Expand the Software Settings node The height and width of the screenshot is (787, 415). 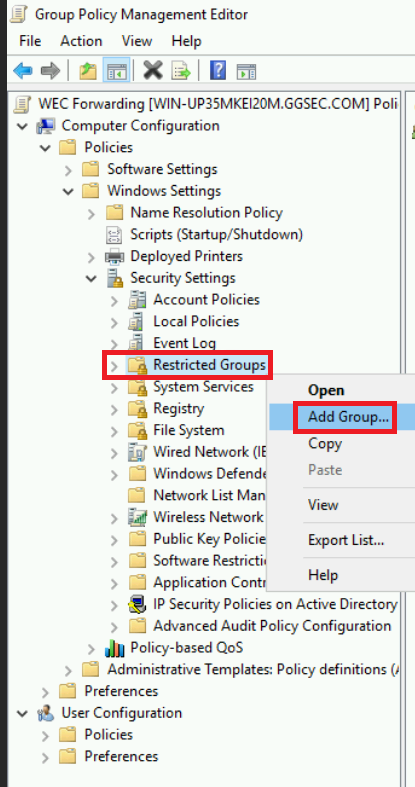click(69, 170)
